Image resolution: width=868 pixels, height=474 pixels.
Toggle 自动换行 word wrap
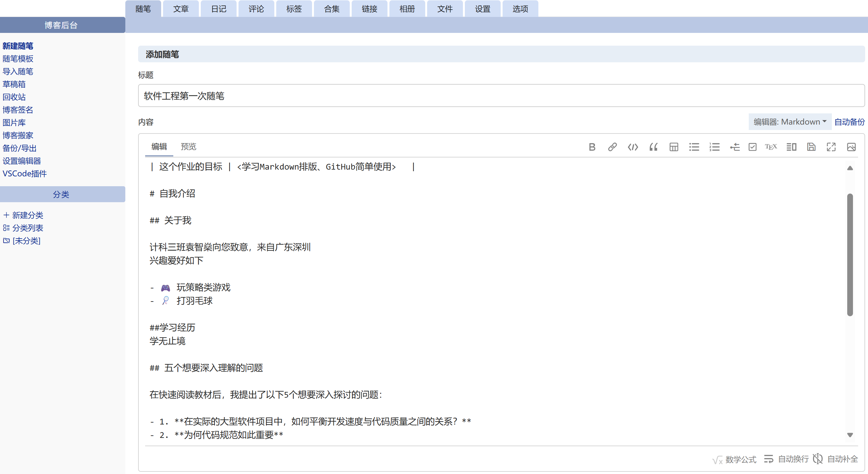pyautogui.click(x=786, y=459)
